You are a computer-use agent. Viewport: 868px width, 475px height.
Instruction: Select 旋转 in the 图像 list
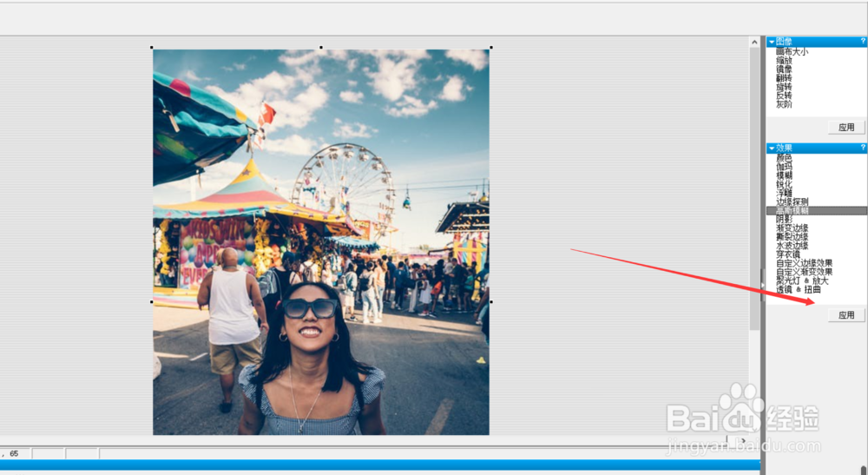(x=784, y=87)
